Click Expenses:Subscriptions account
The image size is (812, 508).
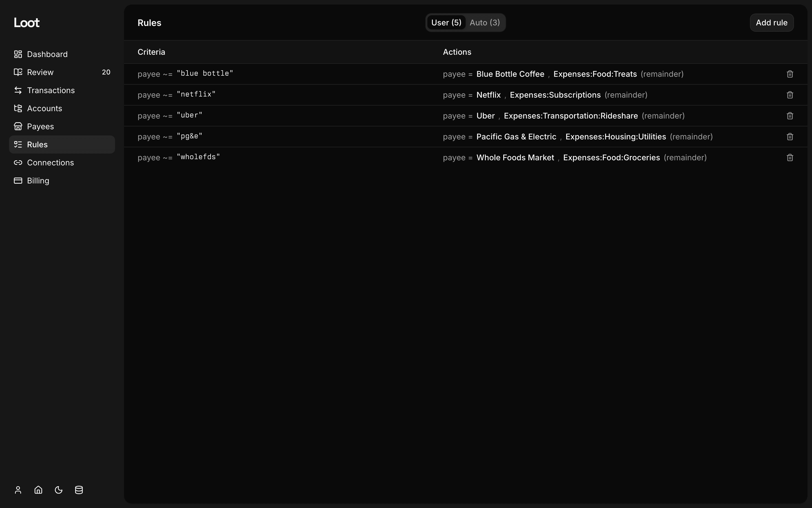point(555,95)
